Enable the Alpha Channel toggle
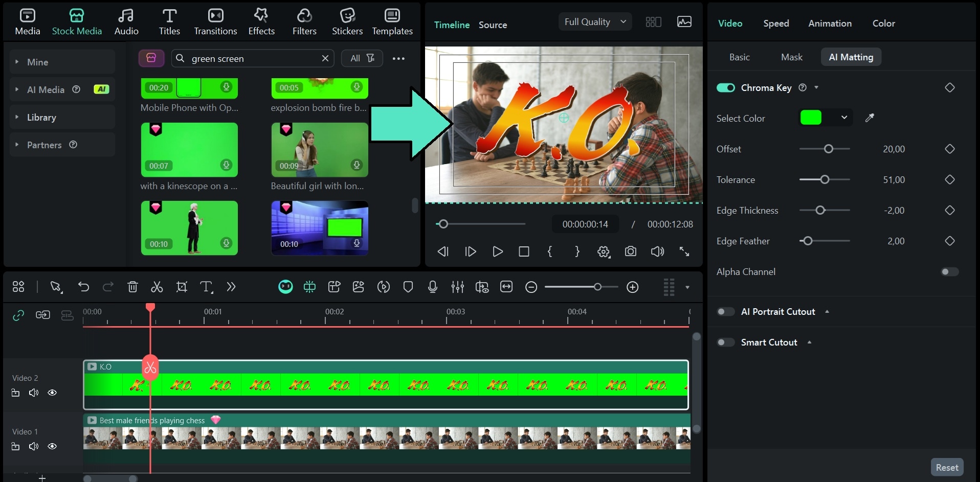 pos(948,271)
